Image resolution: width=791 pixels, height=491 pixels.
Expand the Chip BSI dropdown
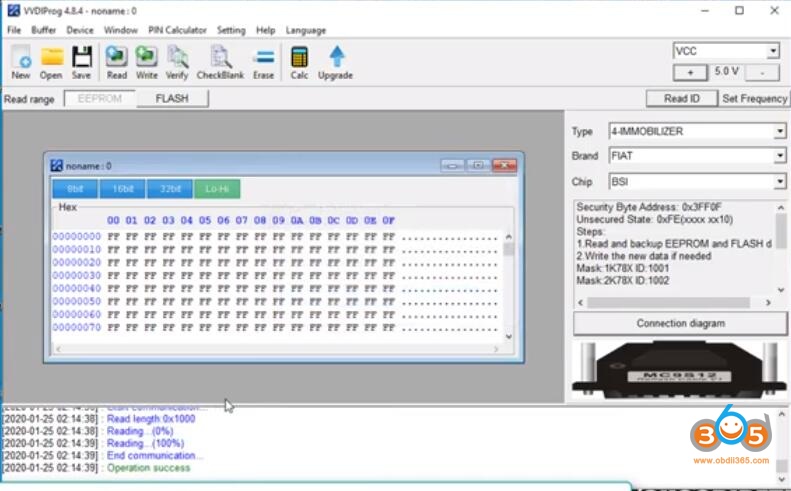point(780,181)
